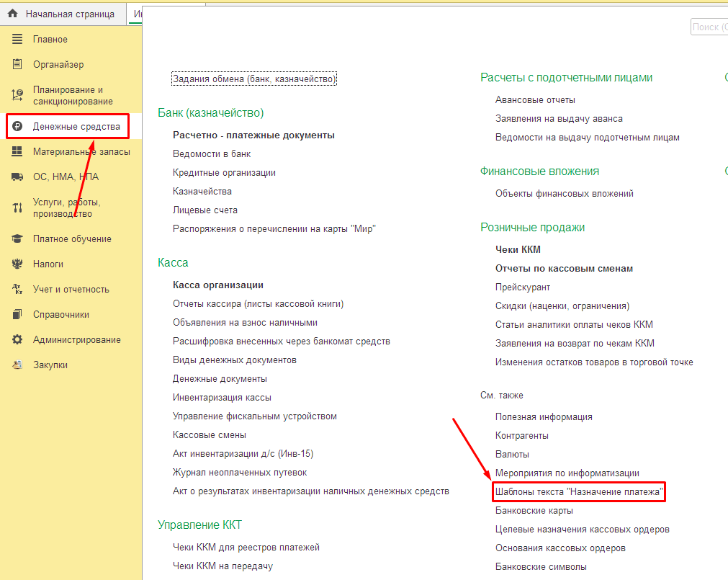The image size is (728, 580).
Task: Open Полезная информация
Action: 544,417
